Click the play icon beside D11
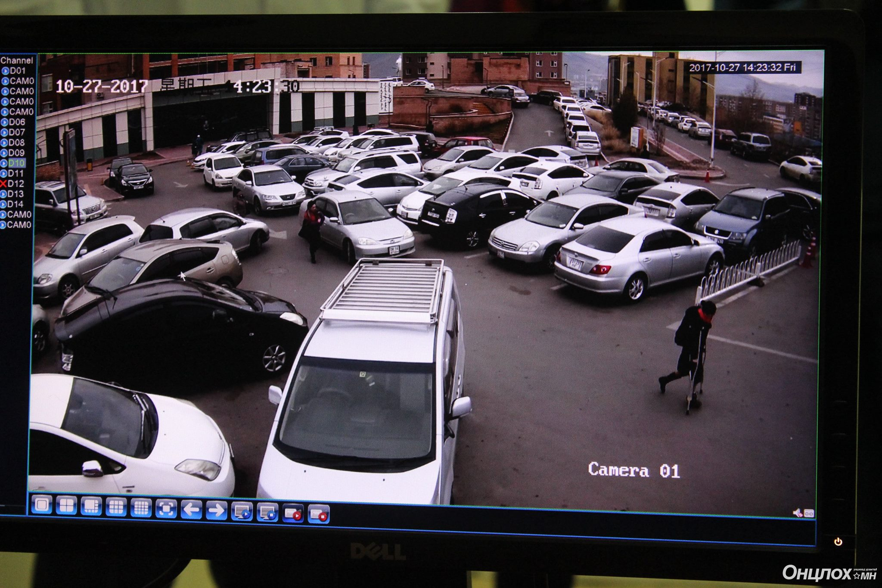Viewport: 882px width, 588px height. (4, 174)
